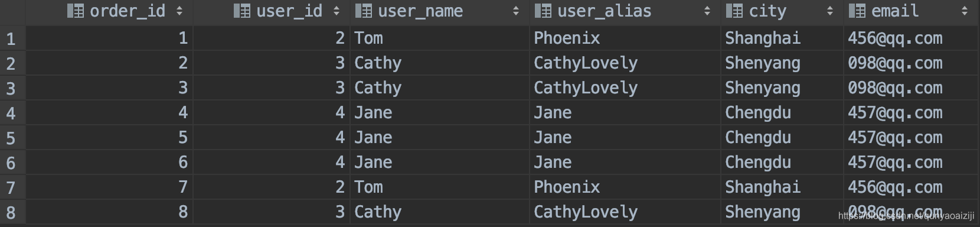Click city cell Shenyang in row 8
980x227 pixels.
(x=782, y=212)
